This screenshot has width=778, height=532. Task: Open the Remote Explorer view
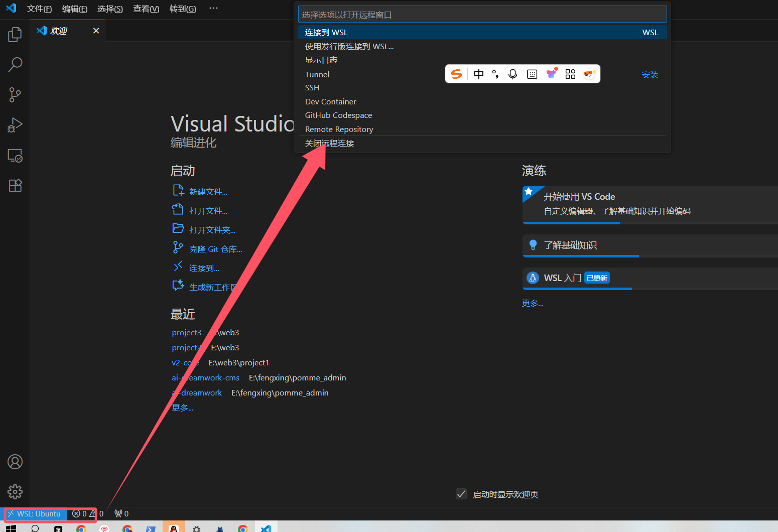[15, 156]
